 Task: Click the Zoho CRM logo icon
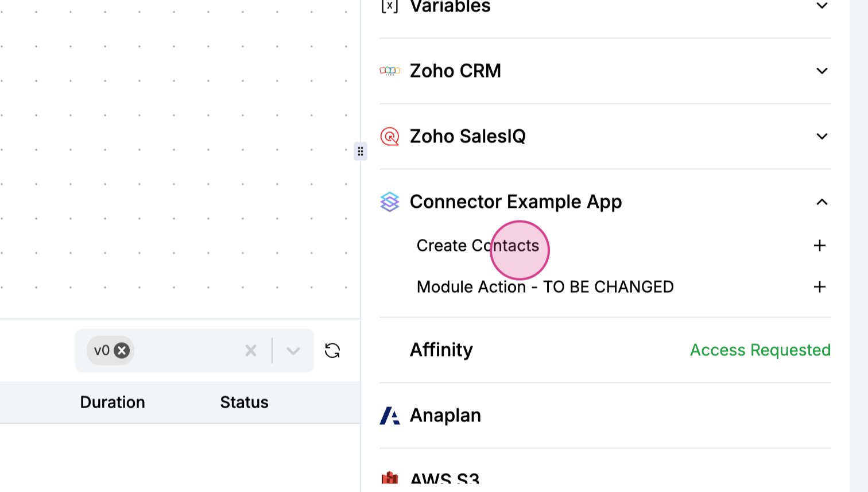click(390, 71)
